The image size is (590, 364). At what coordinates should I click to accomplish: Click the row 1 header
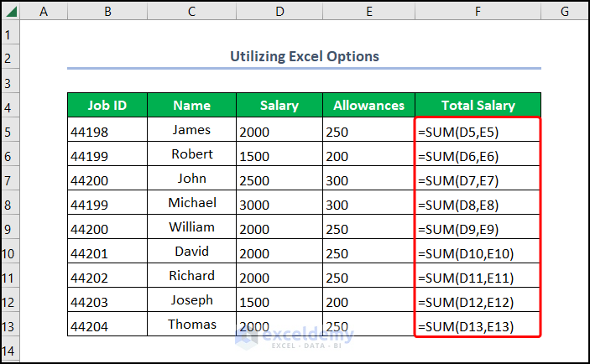(x=8, y=34)
